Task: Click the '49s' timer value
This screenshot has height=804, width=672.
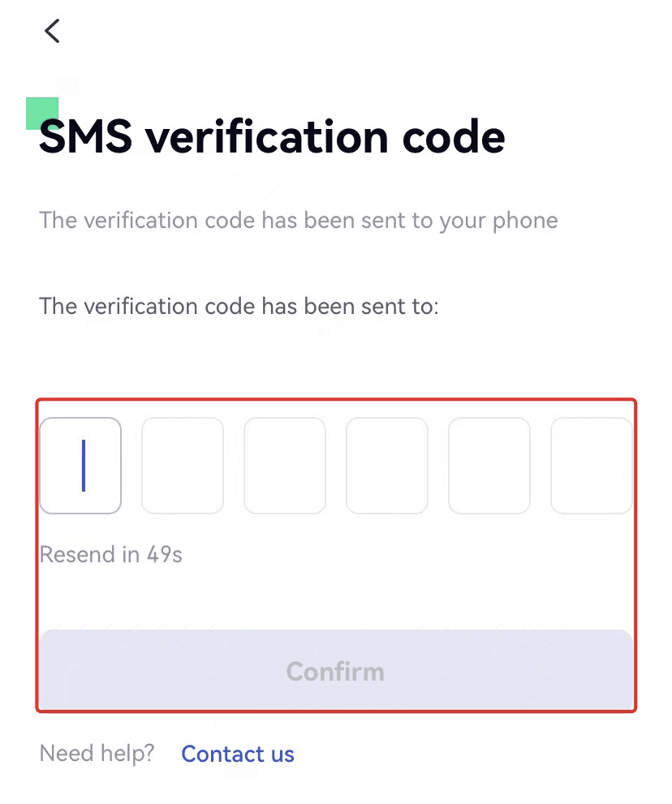Action: tap(165, 555)
